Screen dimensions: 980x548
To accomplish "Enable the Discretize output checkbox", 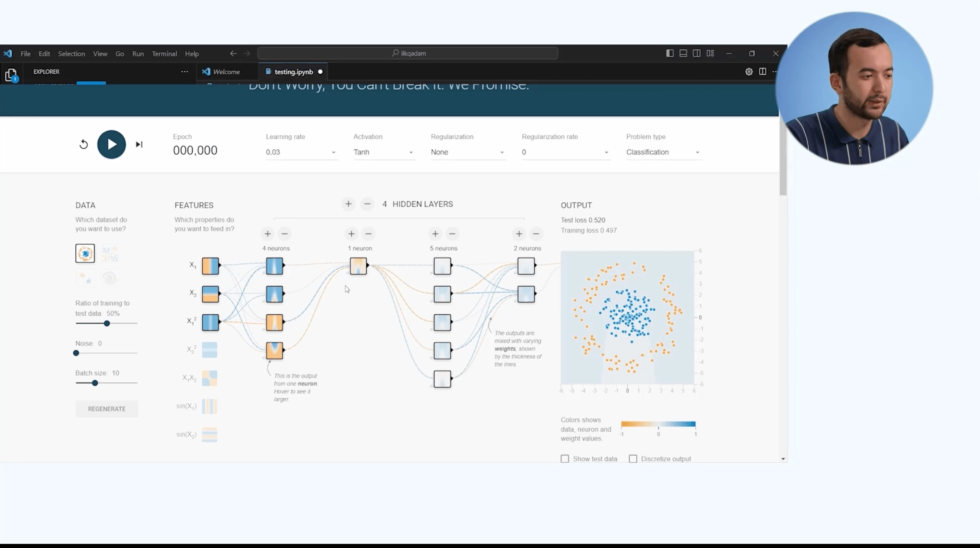I will click(633, 459).
